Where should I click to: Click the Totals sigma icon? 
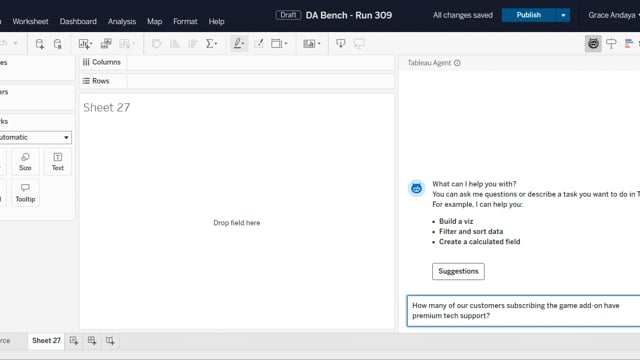211,44
